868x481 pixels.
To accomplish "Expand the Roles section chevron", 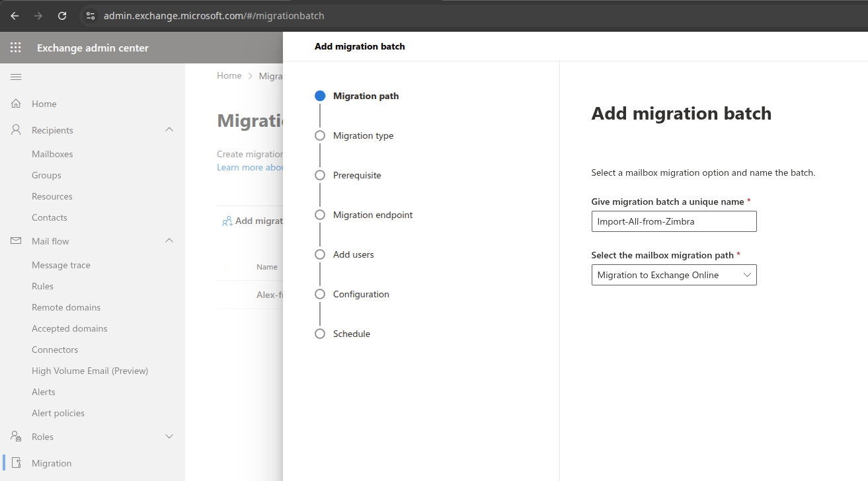I will pyautogui.click(x=169, y=437).
